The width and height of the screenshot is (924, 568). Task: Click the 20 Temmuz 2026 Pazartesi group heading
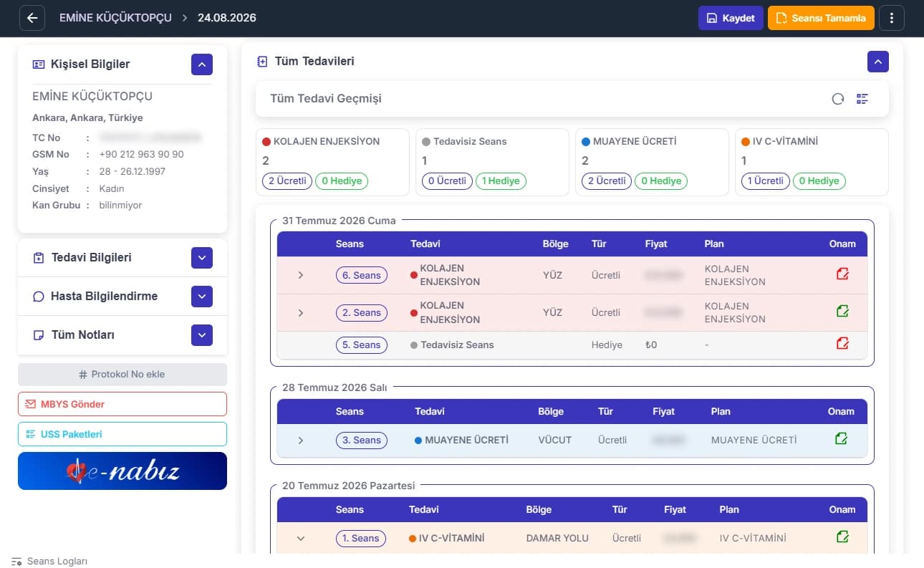(x=349, y=486)
